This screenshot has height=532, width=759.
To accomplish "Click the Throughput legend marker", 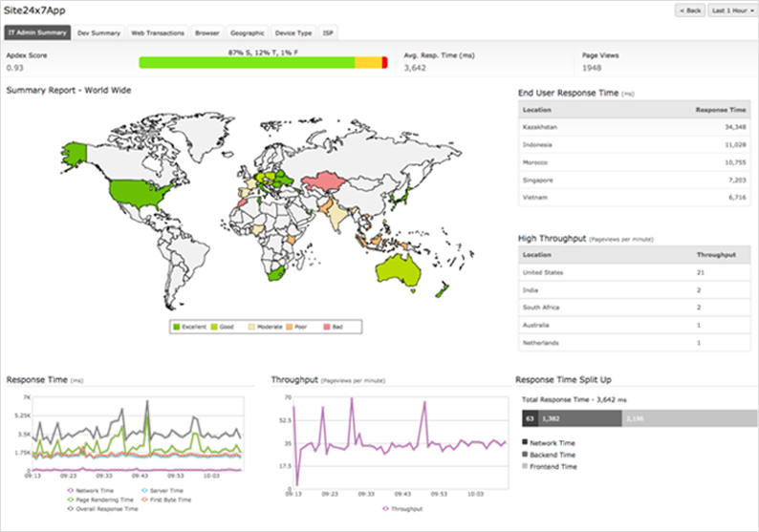I will (385, 509).
